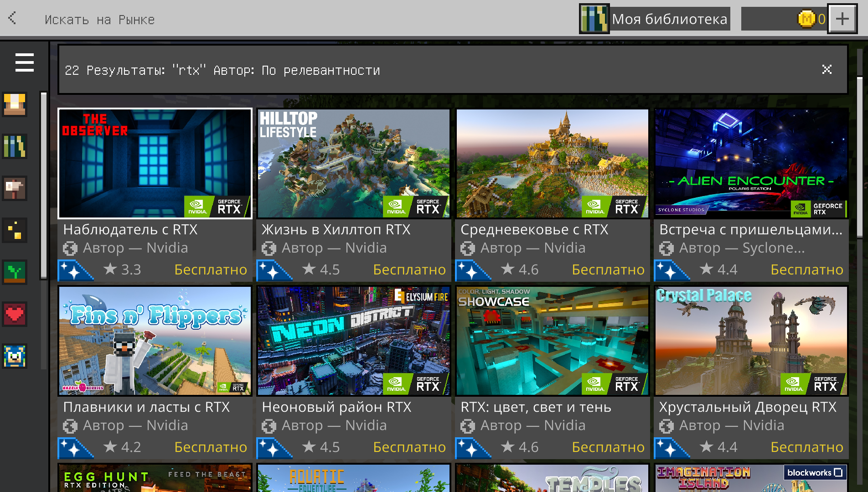Open 'The Observer' thumbnail
This screenshot has width=868, height=492.
tap(155, 163)
